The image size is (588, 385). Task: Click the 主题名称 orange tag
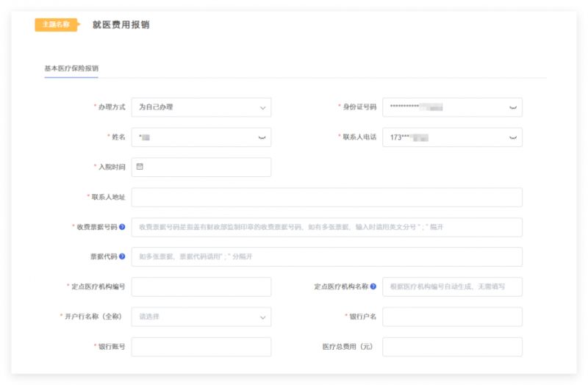pos(55,24)
